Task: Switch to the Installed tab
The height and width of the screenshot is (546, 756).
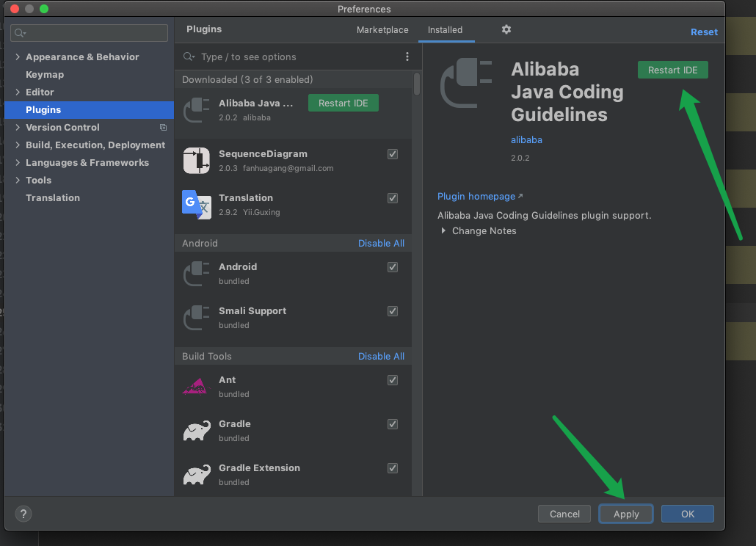Action: 445,30
